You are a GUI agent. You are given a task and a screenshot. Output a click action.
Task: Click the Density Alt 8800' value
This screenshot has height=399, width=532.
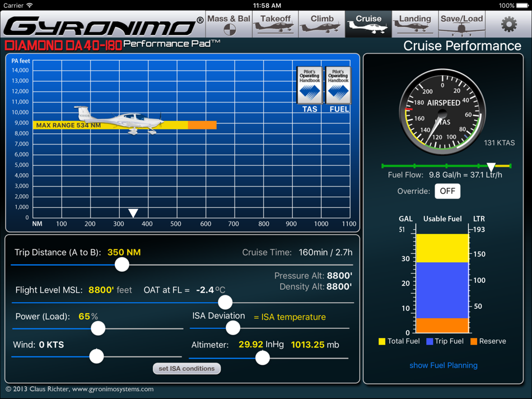(x=339, y=286)
